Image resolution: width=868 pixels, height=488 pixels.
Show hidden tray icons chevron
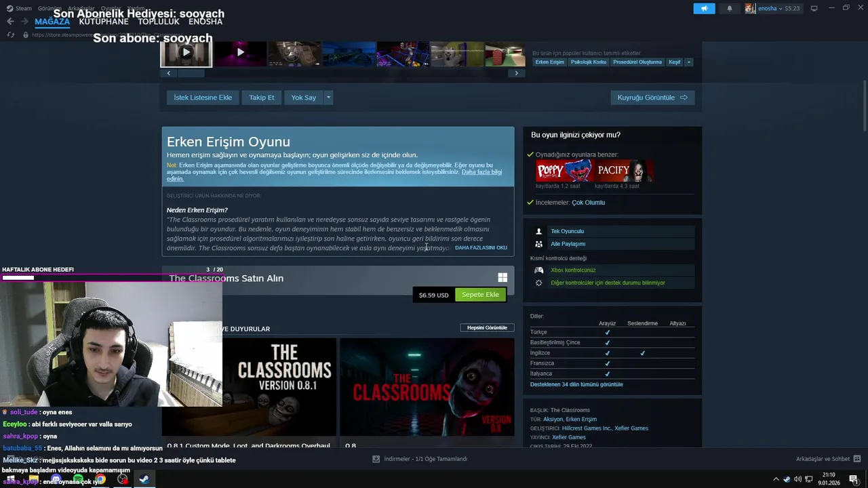(776, 479)
